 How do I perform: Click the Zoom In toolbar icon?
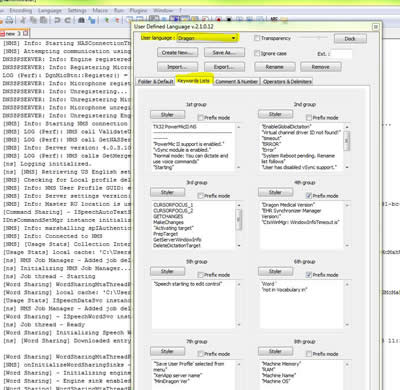point(107,20)
